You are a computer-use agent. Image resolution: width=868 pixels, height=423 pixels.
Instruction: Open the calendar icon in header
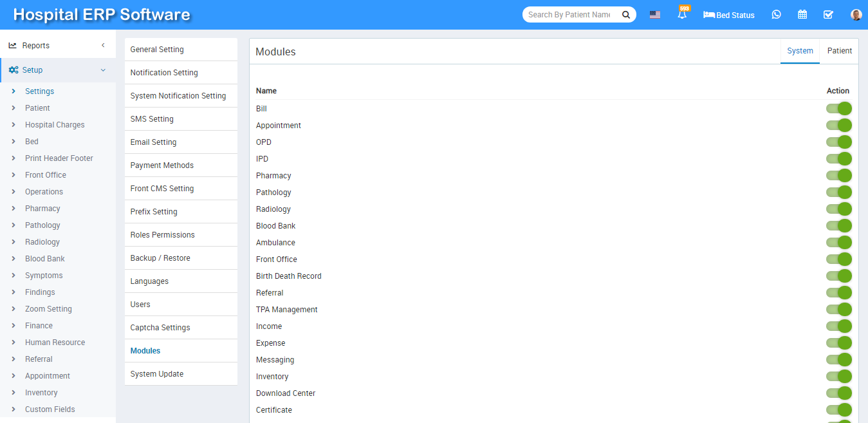802,15
